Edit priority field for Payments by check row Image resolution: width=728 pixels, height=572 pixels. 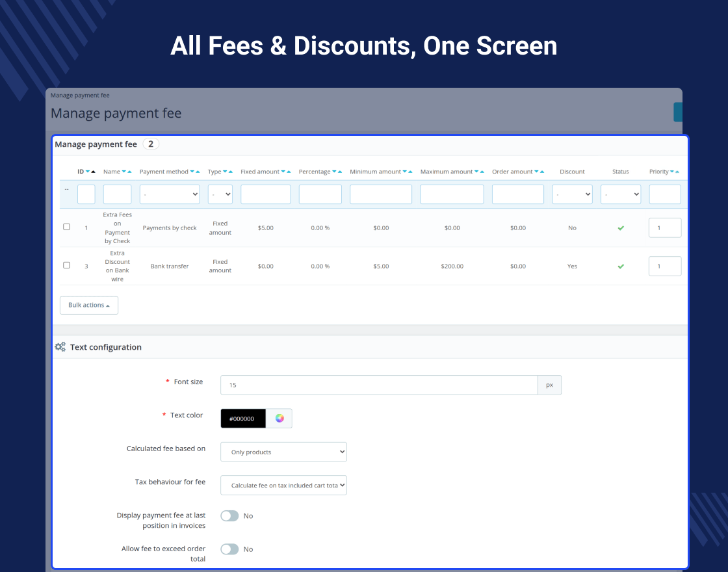click(665, 227)
